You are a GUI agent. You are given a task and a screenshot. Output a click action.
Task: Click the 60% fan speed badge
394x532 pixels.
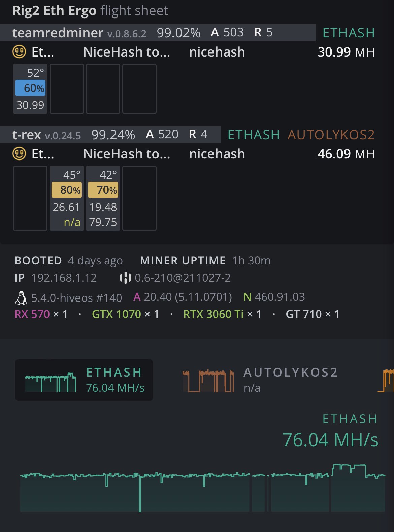tap(30, 88)
